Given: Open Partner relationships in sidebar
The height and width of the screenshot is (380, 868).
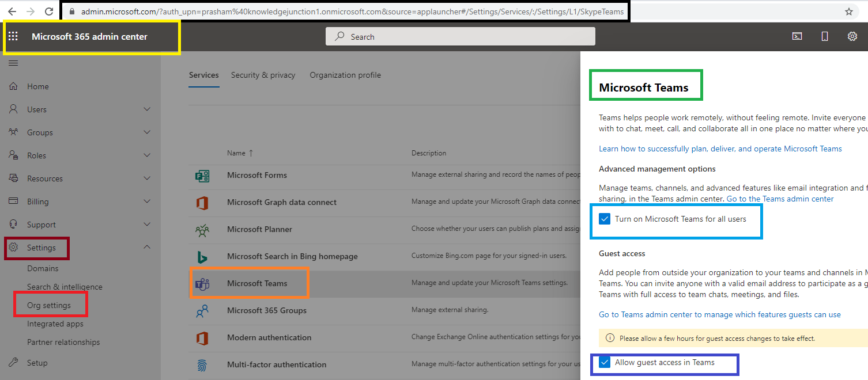Looking at the screenshot, I should (63, 342).
